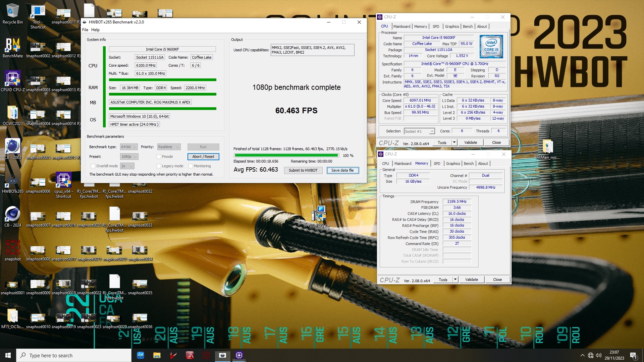Viewport: 644px width, 362px height.
Task: Select CPU tab in lower CPU-Z window
Action: point(385,164)
